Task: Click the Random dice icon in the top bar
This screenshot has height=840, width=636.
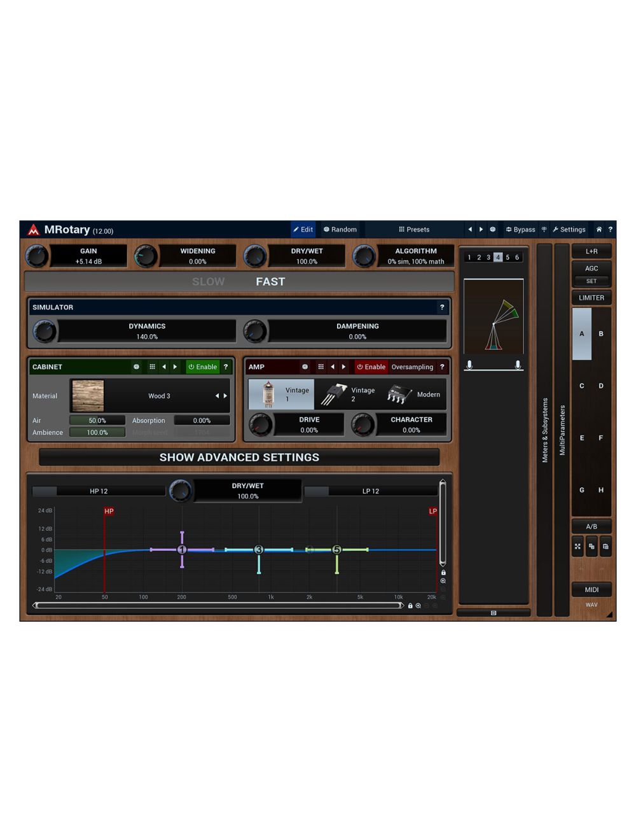Action: 326,230
